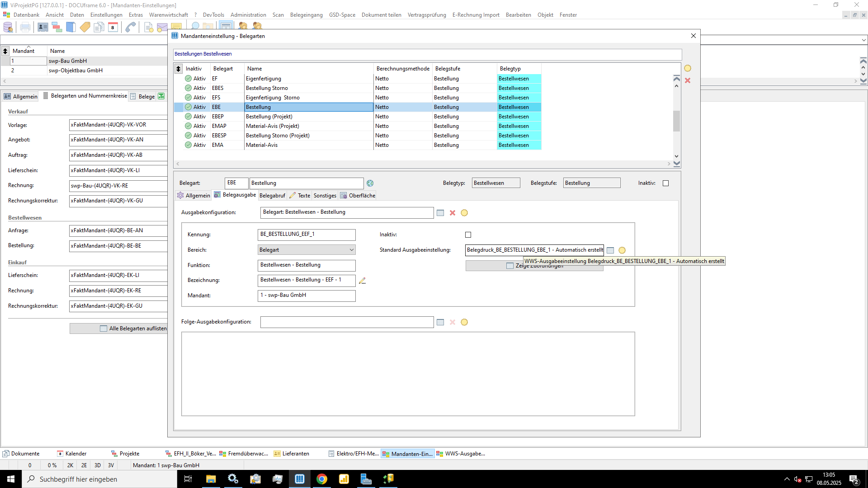
Task: Click yellow star beside Folge-Ausgabekonfiguration
Action: tap(464, 322)
